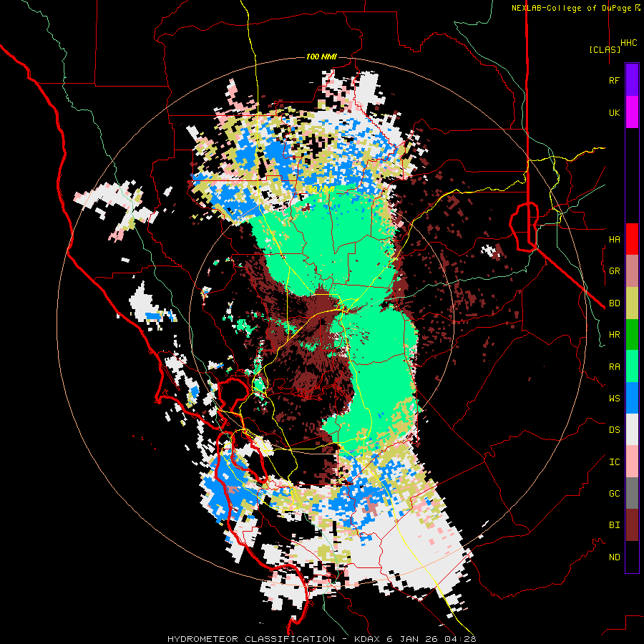
Task: Click the 100 NMI range ring label
Action: coord(321,57)
